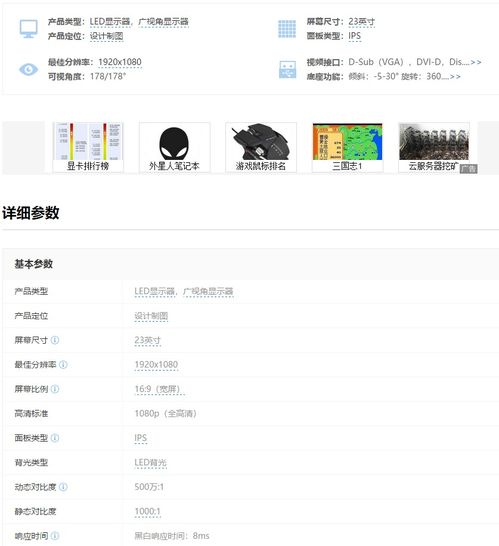
Task: Click 黑白响应时间：8ms value text
Action: click(x=172, y=536)
